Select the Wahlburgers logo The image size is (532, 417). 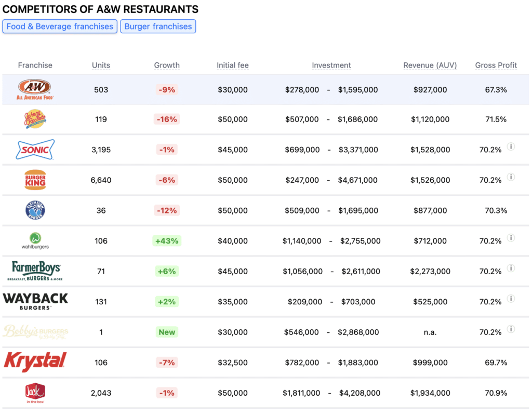[35, 241]
